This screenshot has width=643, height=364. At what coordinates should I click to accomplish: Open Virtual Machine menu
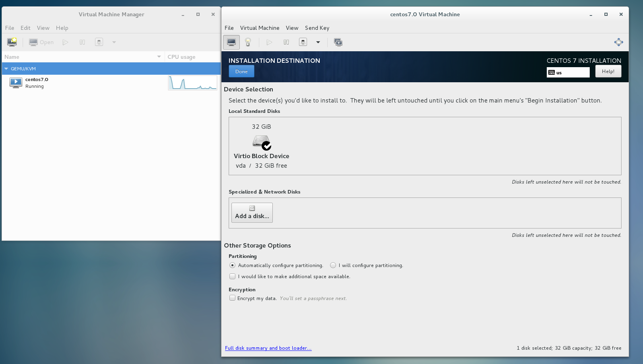click(x=260, y=28)
